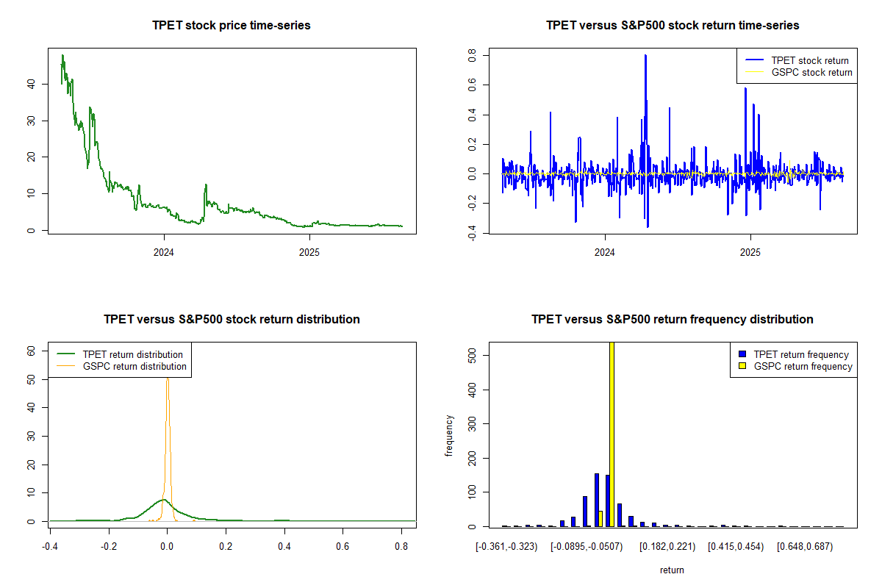Click the 'frequency' y-axis label of the histogram
The image size is (882, 588).
(x=449, y=436)
